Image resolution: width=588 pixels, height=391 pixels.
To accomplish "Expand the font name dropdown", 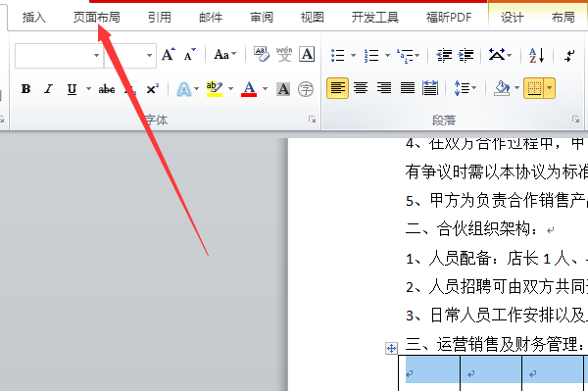I will click(97, 56).
